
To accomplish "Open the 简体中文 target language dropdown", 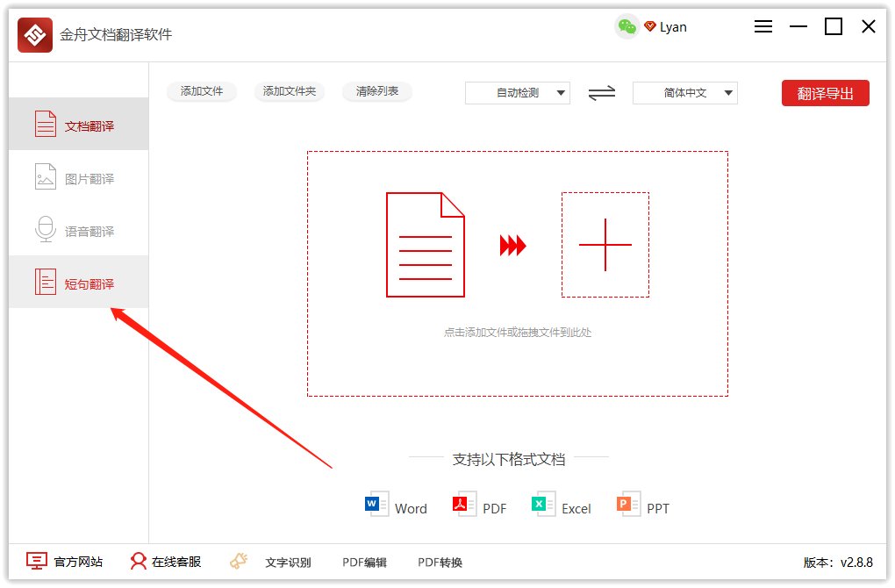I will [684, 92].
